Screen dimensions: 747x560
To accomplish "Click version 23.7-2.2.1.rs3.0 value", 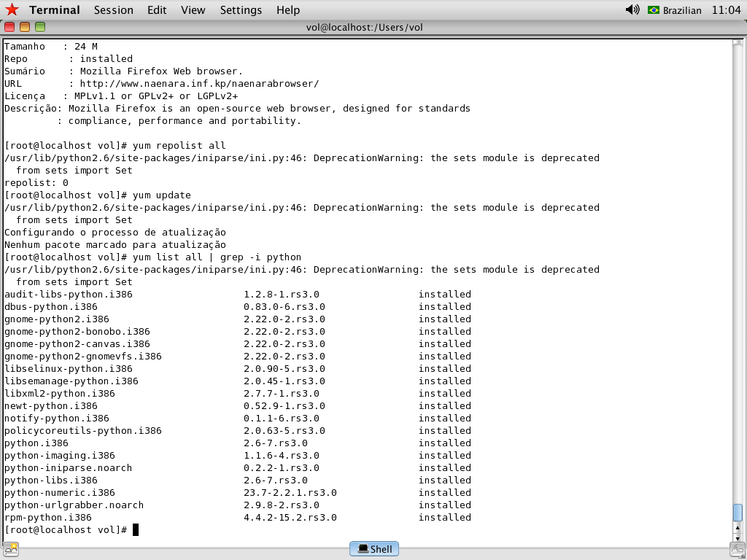I will 290,492.
